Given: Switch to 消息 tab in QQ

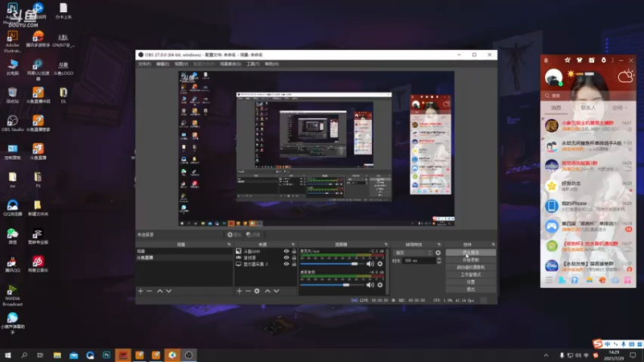Looking at the screenshot, I should pyautogui.click(x=555, y=108).
